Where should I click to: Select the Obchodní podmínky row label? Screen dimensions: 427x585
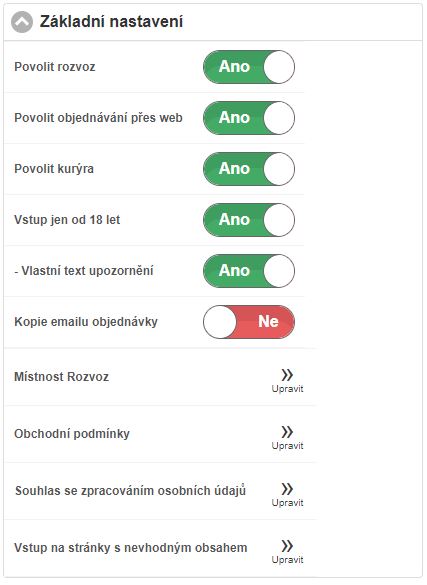click(x=72, y=434)
